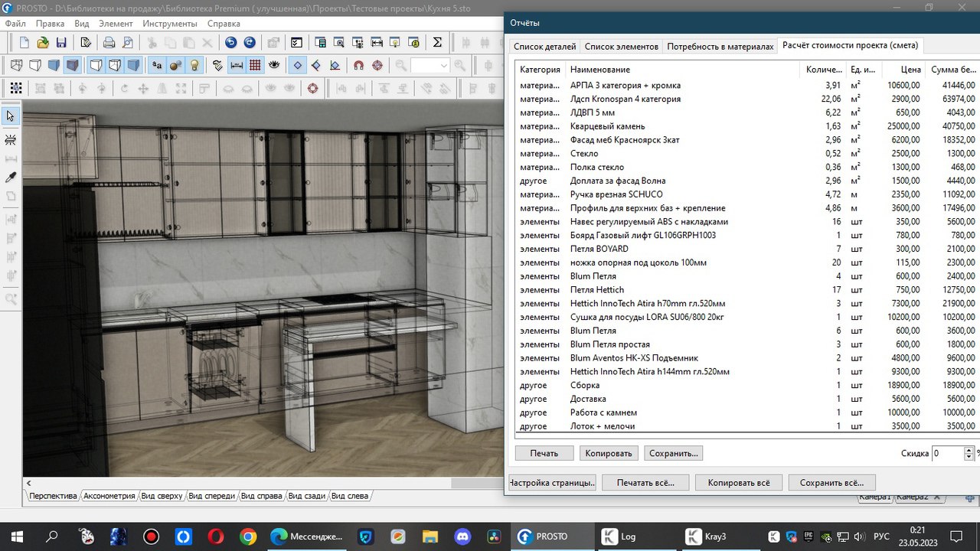
Task: Toggle the light bulb rendering icon
Action: [194, 66]
